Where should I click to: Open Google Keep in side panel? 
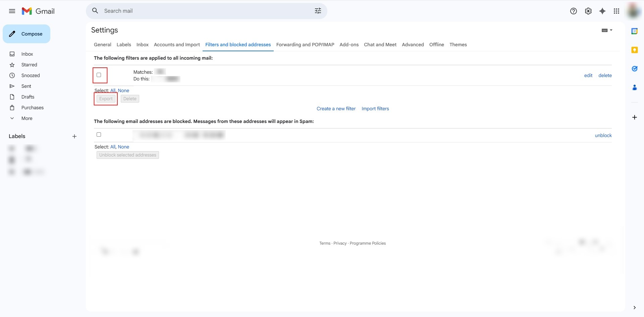634,50
